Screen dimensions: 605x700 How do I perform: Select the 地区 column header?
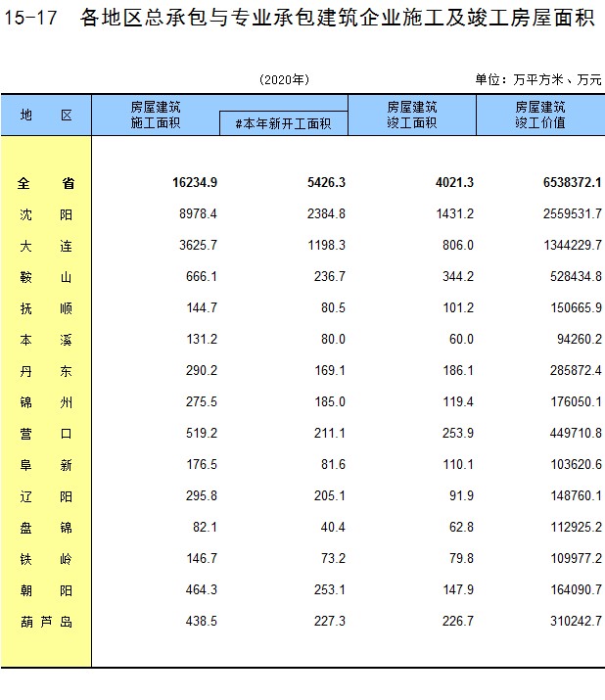46,116
